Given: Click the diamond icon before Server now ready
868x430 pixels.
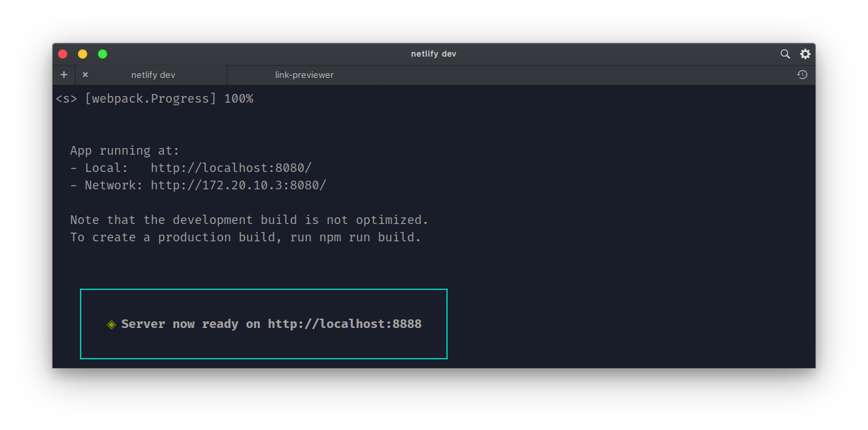Looking at the screenshot, I should (111, 325).
